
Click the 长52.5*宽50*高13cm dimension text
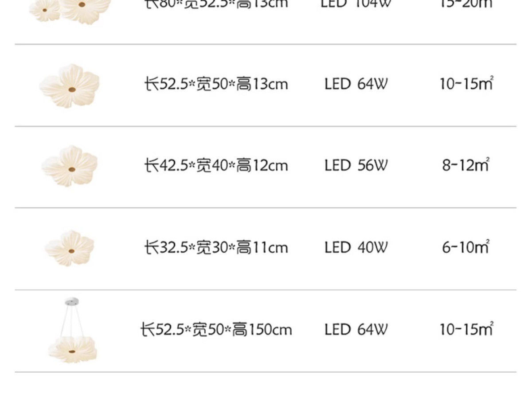coord(216,84)
